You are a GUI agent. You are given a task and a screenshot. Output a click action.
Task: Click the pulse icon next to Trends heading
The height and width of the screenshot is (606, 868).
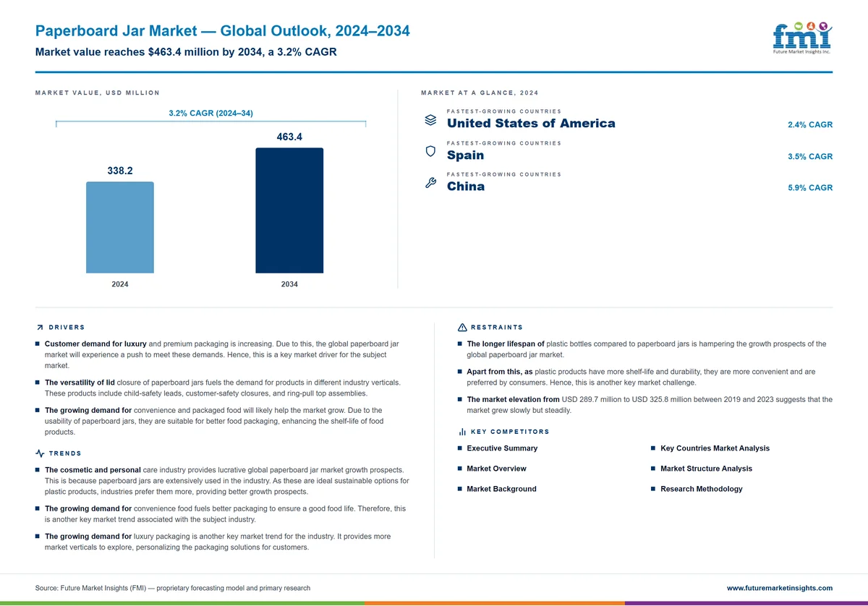[40, 453]
